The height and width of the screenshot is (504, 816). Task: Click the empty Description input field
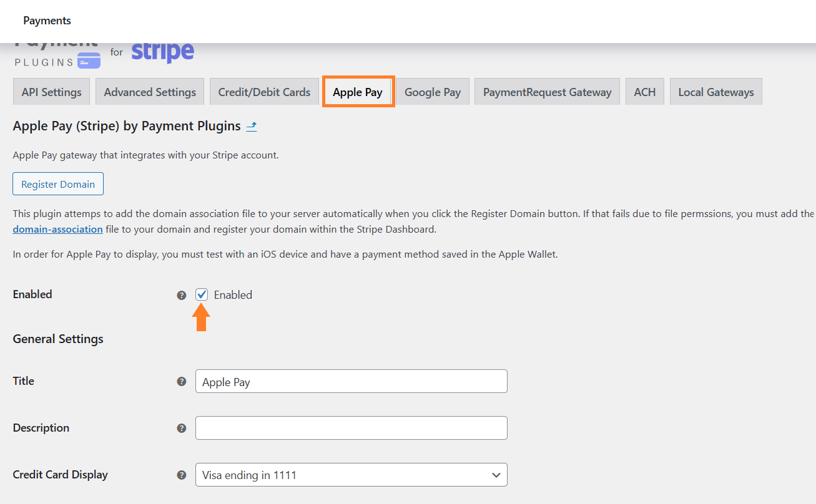[x=351, y=428]
